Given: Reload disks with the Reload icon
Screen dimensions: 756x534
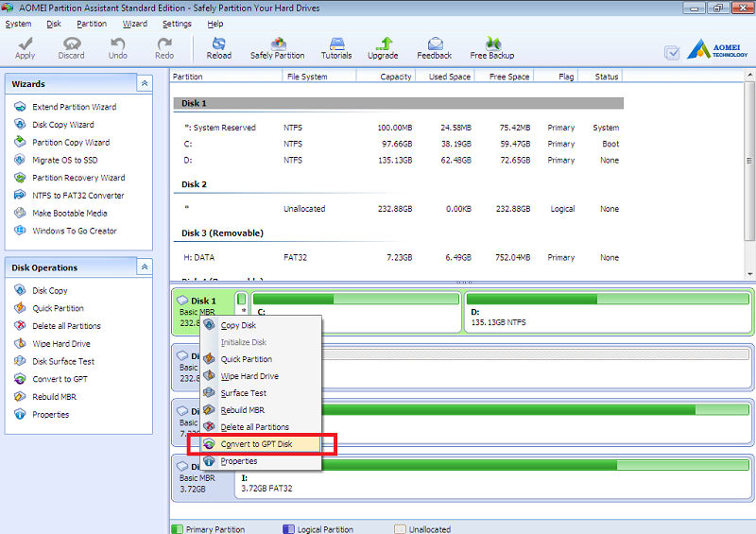Looking at the screenshot, I should pos(219,43).
